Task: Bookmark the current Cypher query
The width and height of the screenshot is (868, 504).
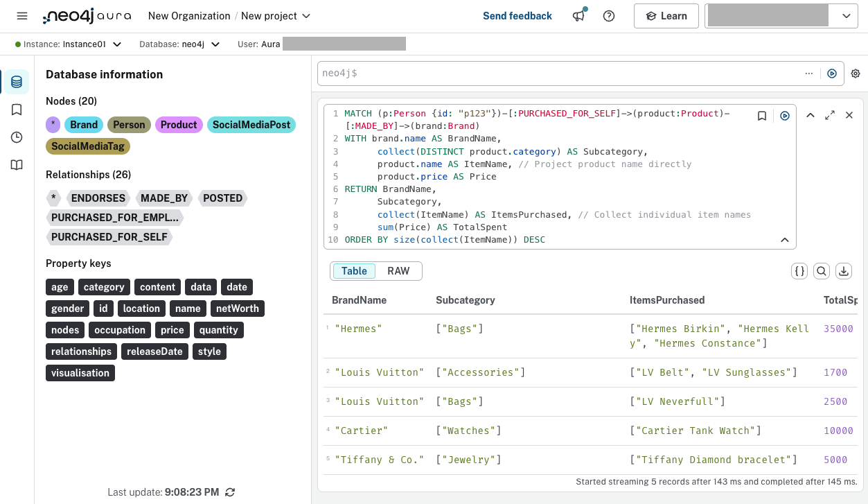Action: click(762, 116)
